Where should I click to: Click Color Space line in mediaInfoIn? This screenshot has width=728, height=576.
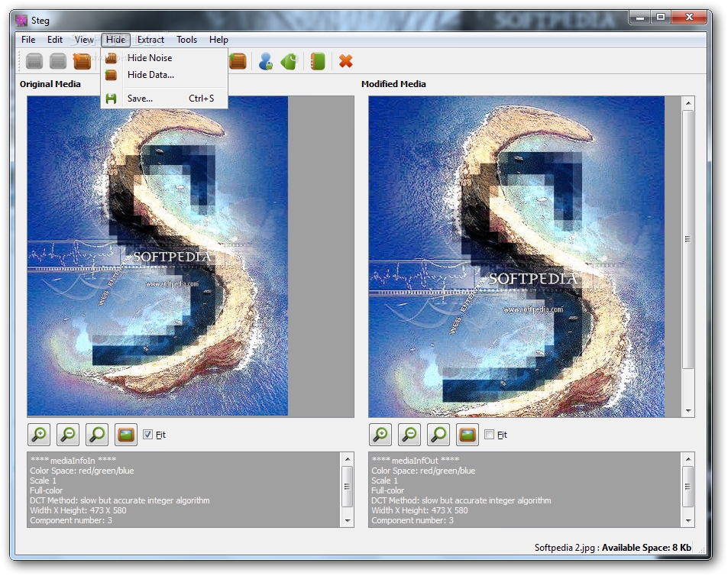point(82,471)
